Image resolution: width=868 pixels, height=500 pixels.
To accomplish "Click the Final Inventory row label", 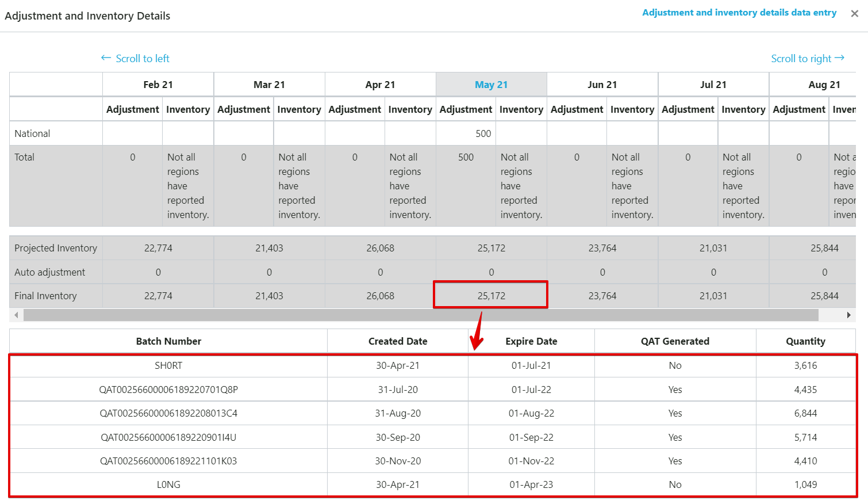I will click(x=45, y=296).
